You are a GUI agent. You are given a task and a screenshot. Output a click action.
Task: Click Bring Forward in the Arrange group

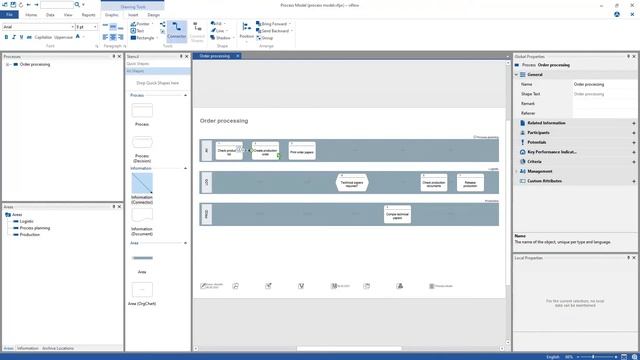point(272,24)
